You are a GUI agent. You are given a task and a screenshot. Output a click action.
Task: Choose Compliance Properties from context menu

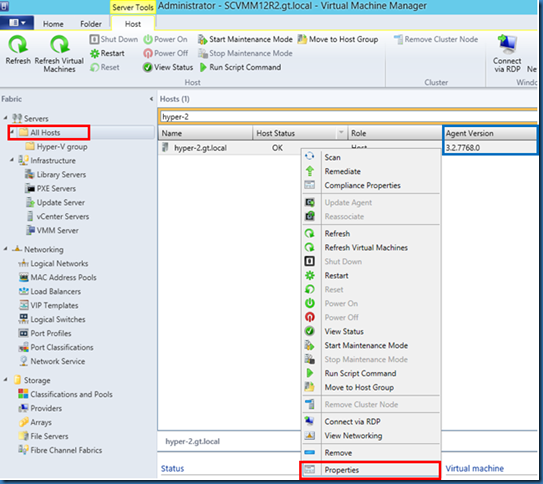tap(371, 186)
